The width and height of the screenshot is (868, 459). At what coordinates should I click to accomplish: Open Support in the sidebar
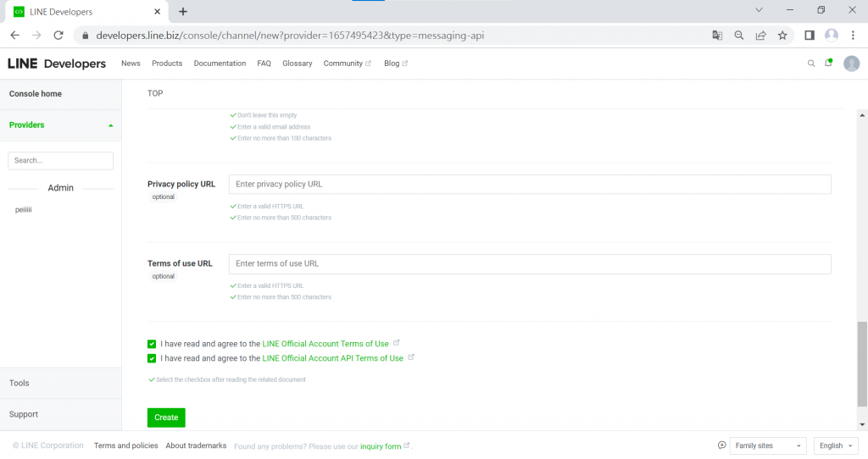[x=24, y=414]
